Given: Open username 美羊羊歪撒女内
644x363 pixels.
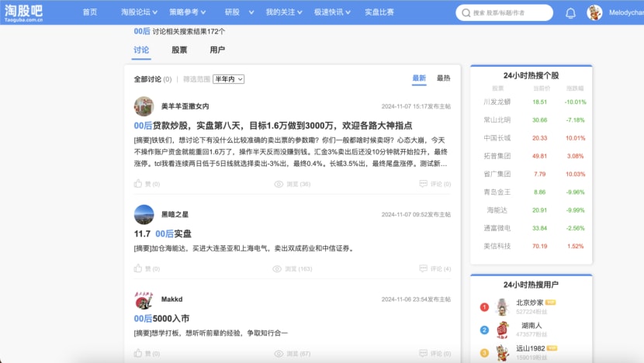Looking at the screenshot, I should 185,106.
